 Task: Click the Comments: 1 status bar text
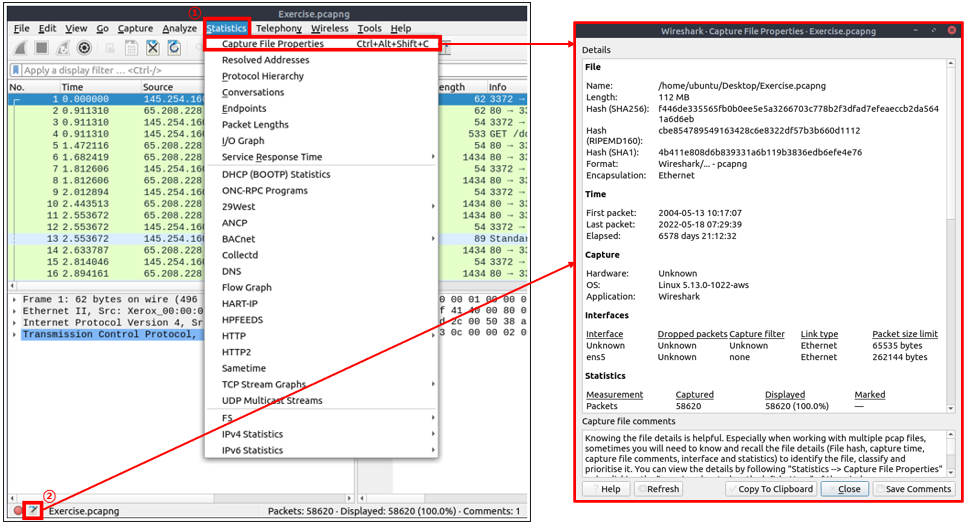[x=491, y=512]
